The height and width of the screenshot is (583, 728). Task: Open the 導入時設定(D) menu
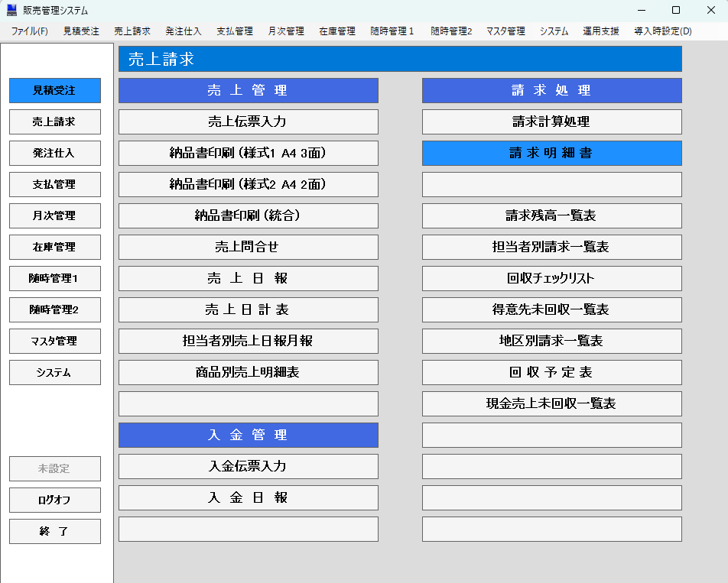click(662, 31)
